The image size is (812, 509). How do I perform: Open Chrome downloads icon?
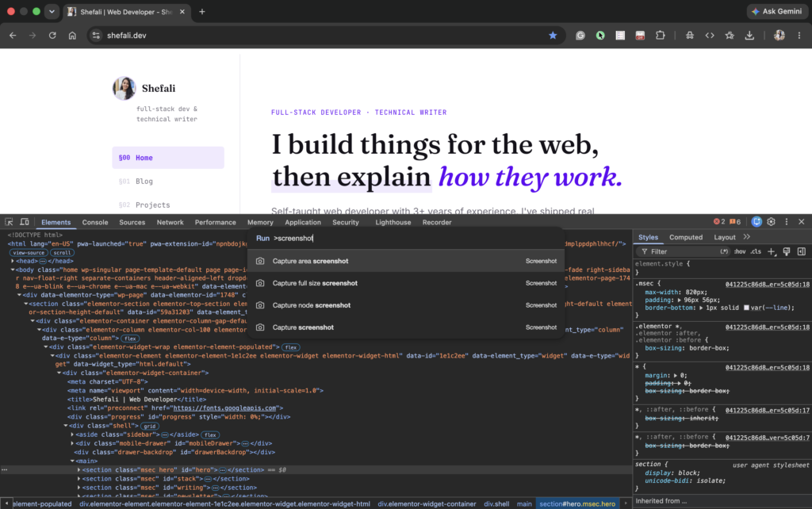pyautogui.click(x=749, y=35)
